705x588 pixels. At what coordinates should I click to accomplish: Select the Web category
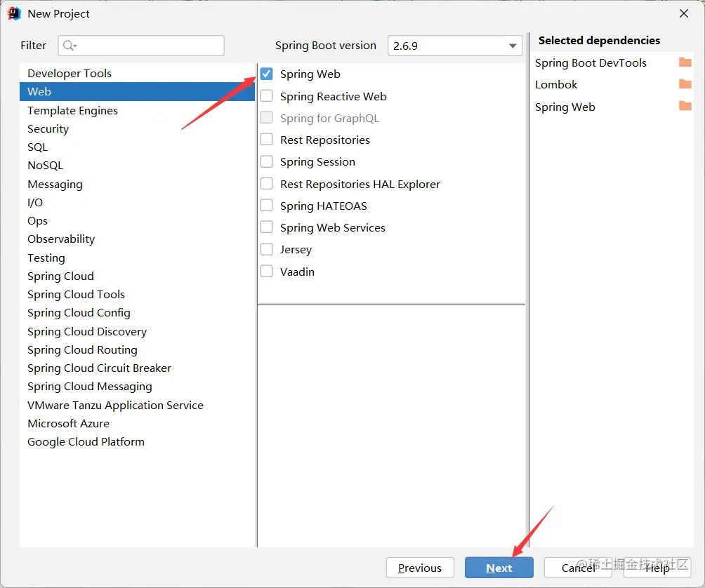(137, 92)
